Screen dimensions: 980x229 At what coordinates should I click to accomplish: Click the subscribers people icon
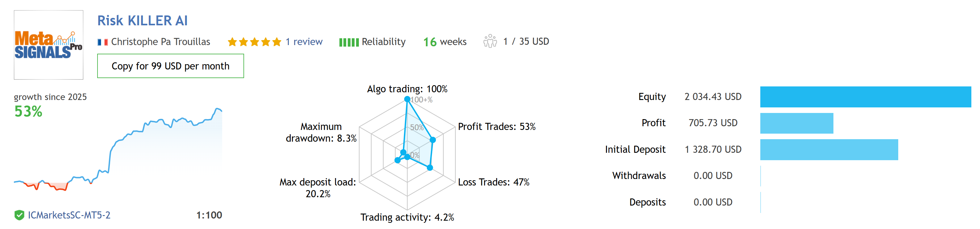pyautogui.click(x=490, y=41)
